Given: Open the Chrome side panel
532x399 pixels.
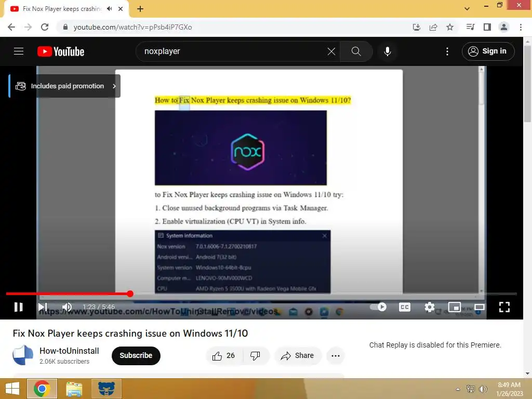Looking at the screenshot, I should [x=487, y=27].
